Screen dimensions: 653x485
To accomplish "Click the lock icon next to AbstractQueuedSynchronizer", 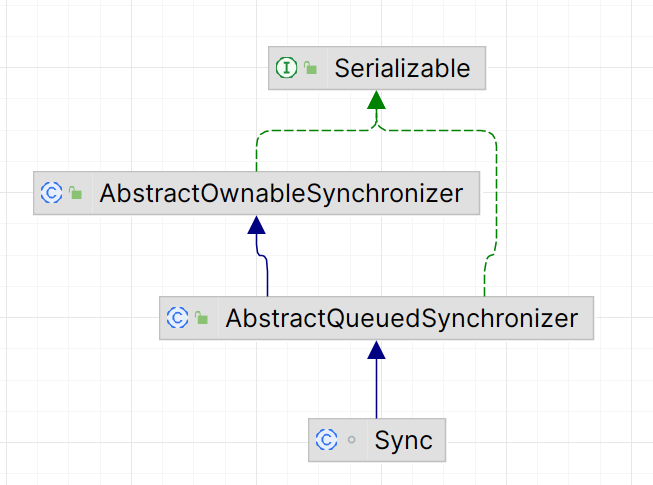I will (201, 318).
